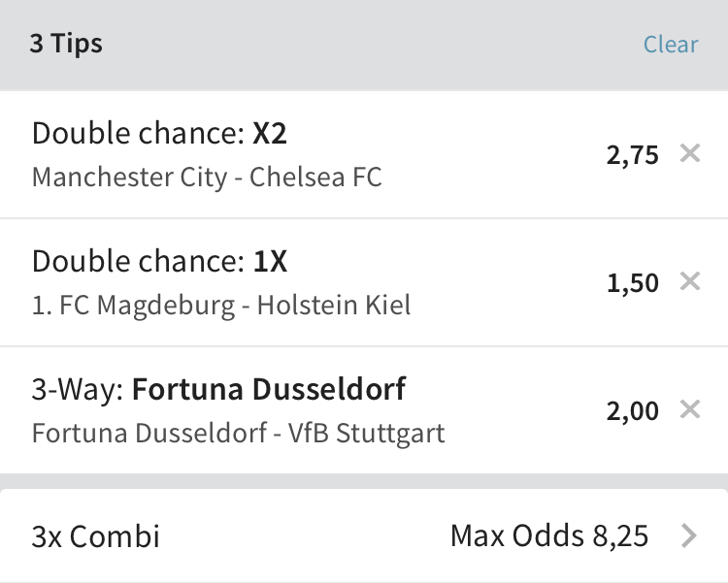The image size is (728, 583).
Task: Open the 3x Combi bet option
Action: [95, 536]
